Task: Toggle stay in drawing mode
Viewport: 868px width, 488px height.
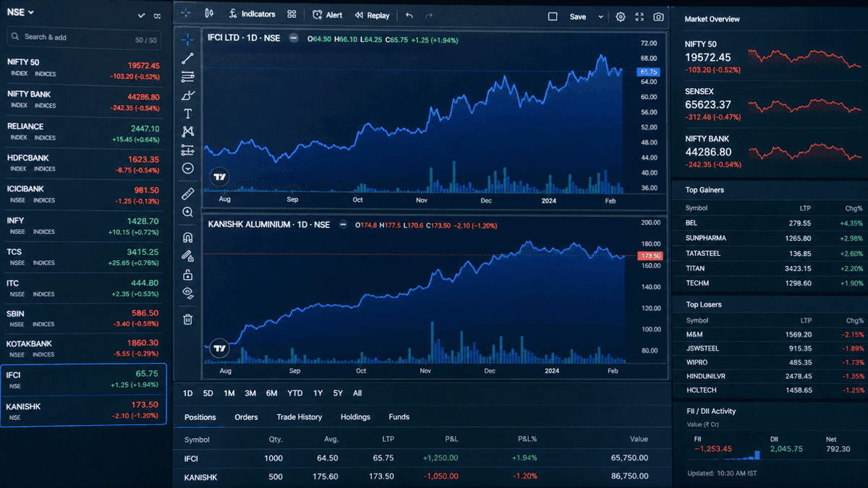Action: pos(187,255)
